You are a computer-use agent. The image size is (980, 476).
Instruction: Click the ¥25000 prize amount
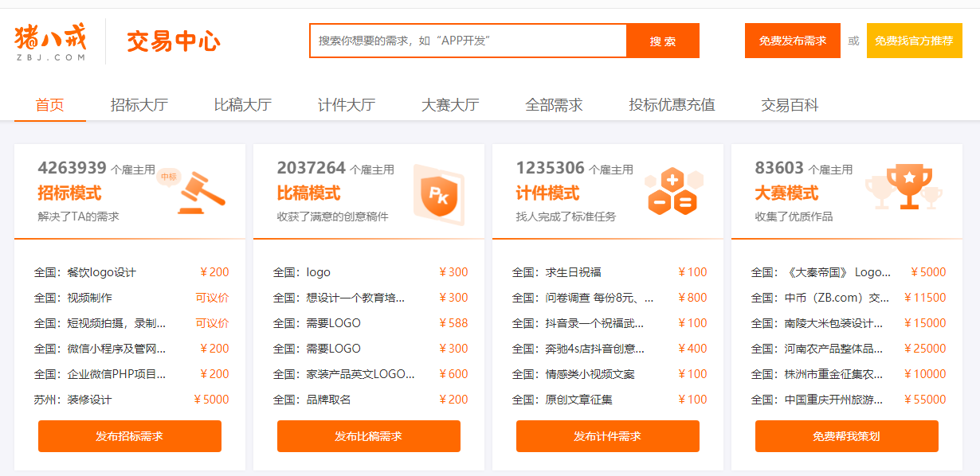(925, 349)
